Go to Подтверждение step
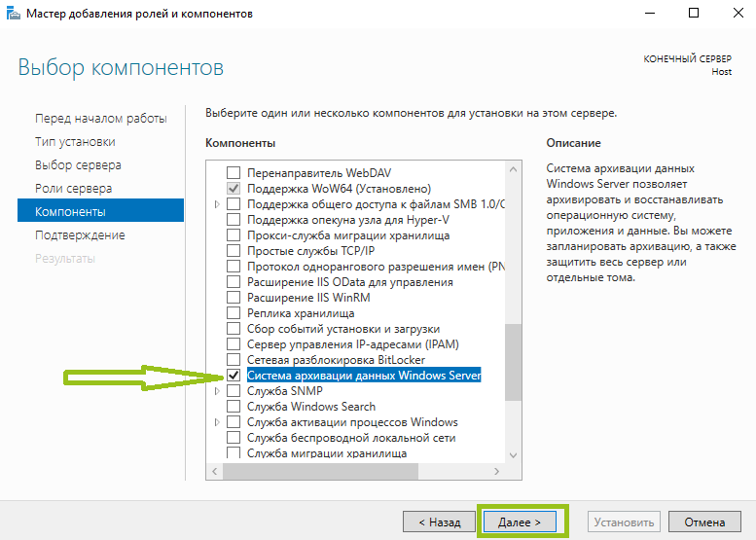 click(x=80, y=235)
